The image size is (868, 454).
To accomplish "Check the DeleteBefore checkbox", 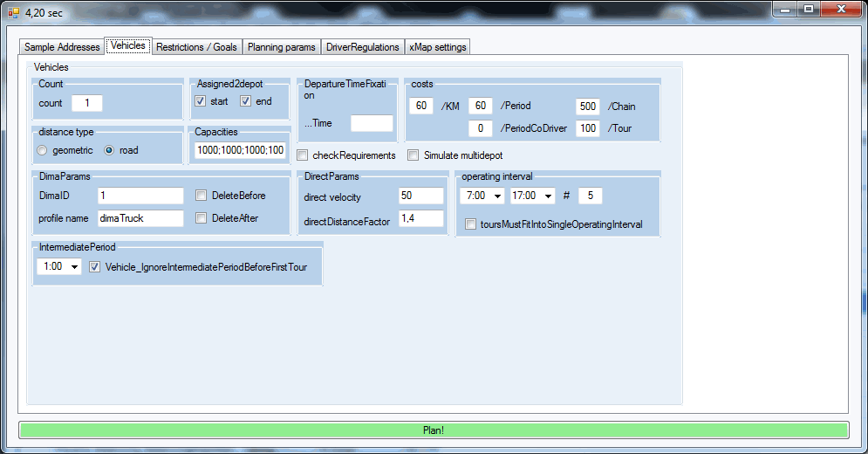I will pos(202,196).
